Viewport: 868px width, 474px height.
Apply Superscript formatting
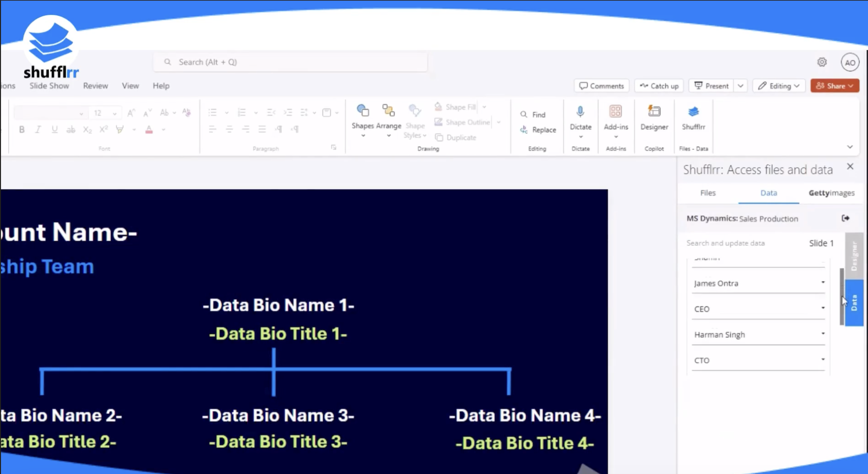click(104, 129)
